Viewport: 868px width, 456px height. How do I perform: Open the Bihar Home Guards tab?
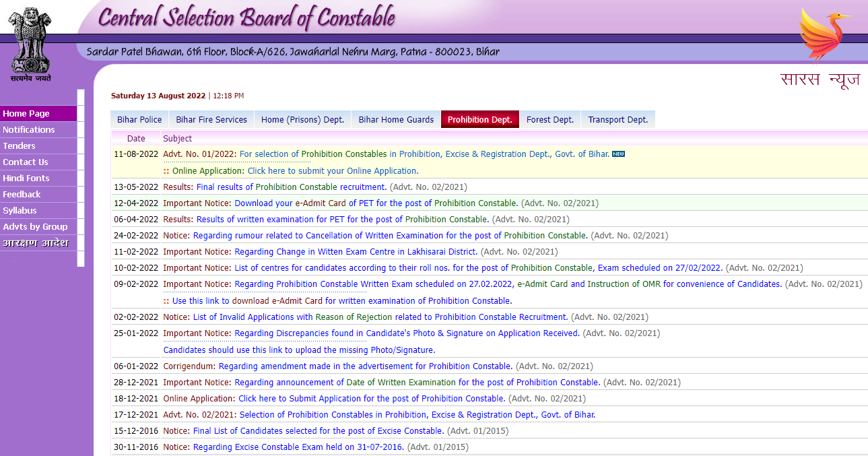click(396, 120)
